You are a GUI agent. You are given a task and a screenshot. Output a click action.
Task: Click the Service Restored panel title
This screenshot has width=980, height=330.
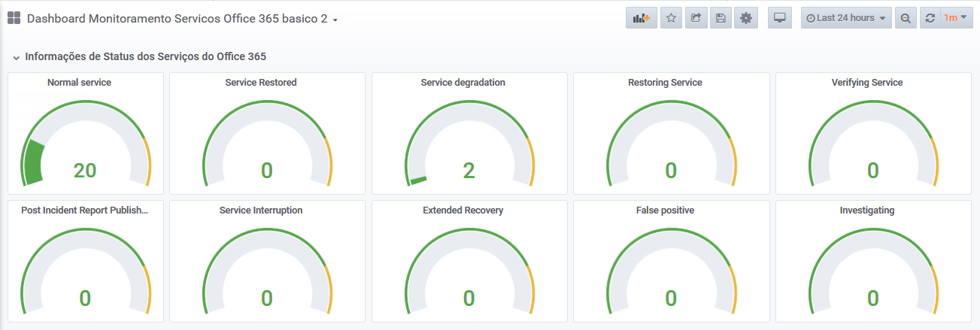pos(261,83)
